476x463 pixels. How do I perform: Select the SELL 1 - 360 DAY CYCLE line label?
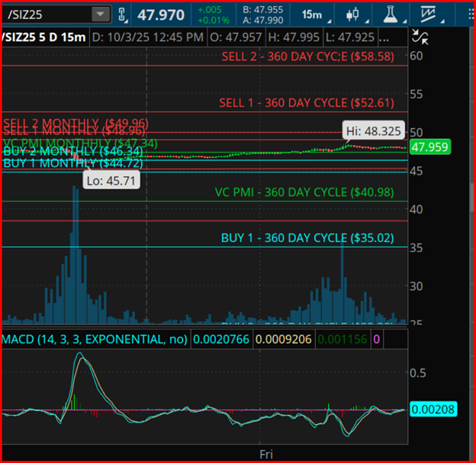(x=307, y=103)
